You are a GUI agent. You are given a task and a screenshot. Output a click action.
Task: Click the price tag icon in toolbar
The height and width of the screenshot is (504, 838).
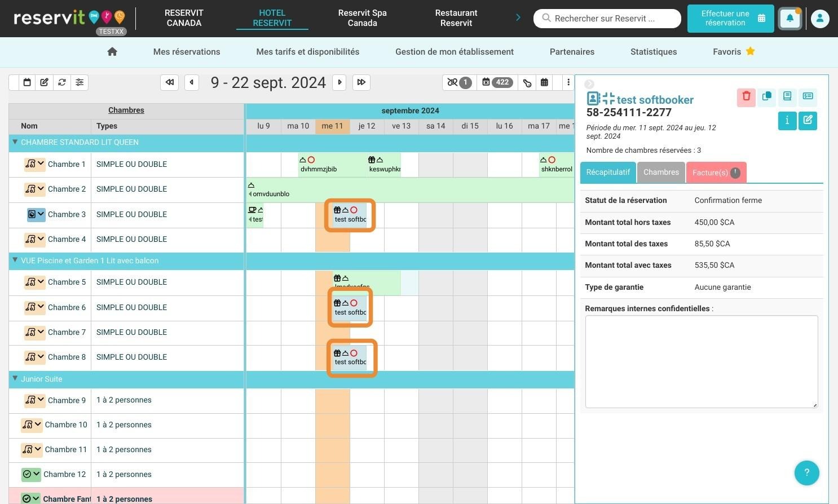coord(527,82)
